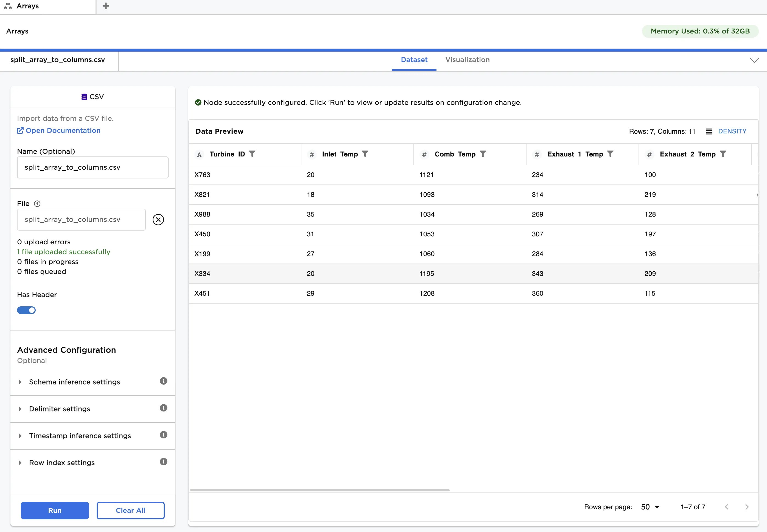Screen dimensions: 767x532
Task: Switch to the Visualization tab
Action: (x=467, y=60)
